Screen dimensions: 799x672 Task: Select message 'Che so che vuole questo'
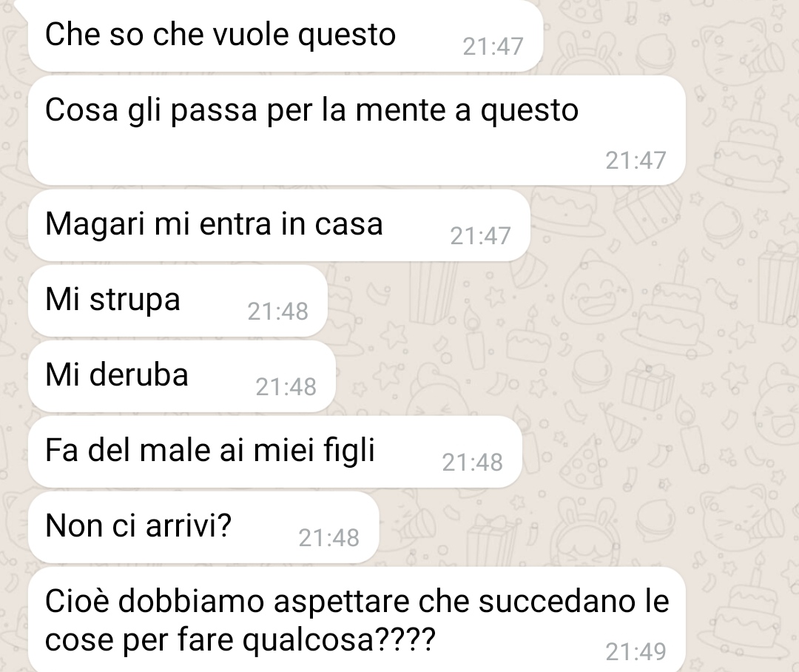pos(286,35)
